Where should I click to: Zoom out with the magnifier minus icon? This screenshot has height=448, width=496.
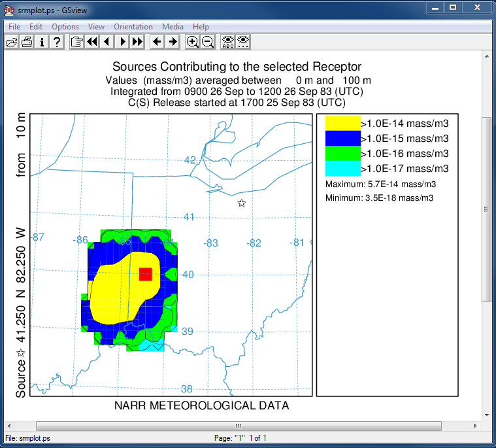pos(207,42)
